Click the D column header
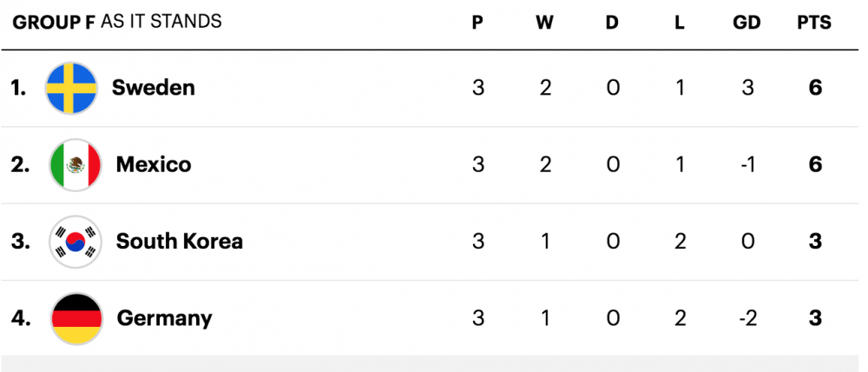 (612, 23)
